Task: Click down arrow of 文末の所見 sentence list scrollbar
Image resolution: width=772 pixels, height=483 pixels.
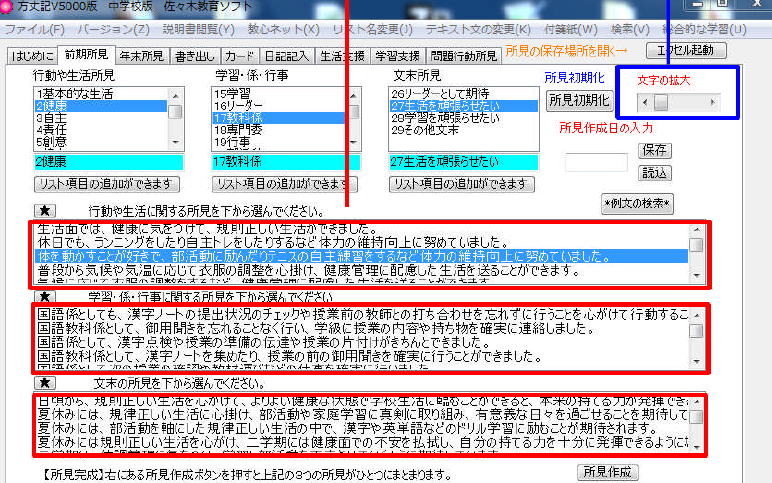Action: point(696,447)
